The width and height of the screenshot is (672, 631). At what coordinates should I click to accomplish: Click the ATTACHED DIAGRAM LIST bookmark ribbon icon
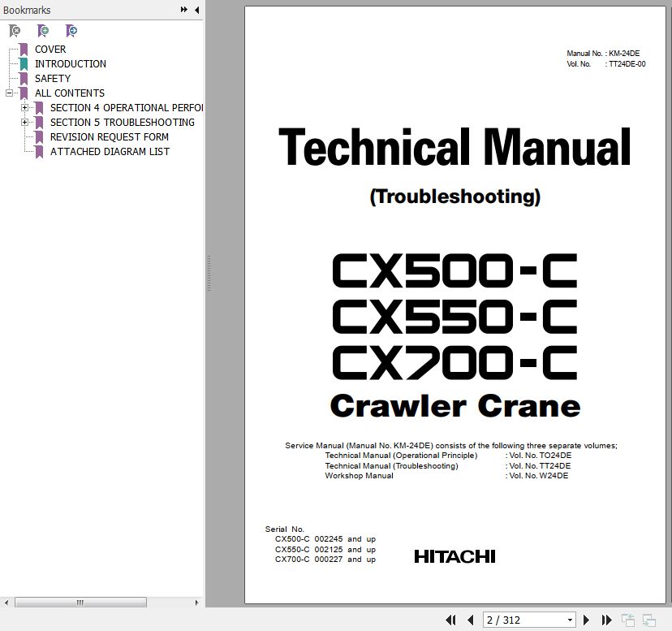(39, 151)
